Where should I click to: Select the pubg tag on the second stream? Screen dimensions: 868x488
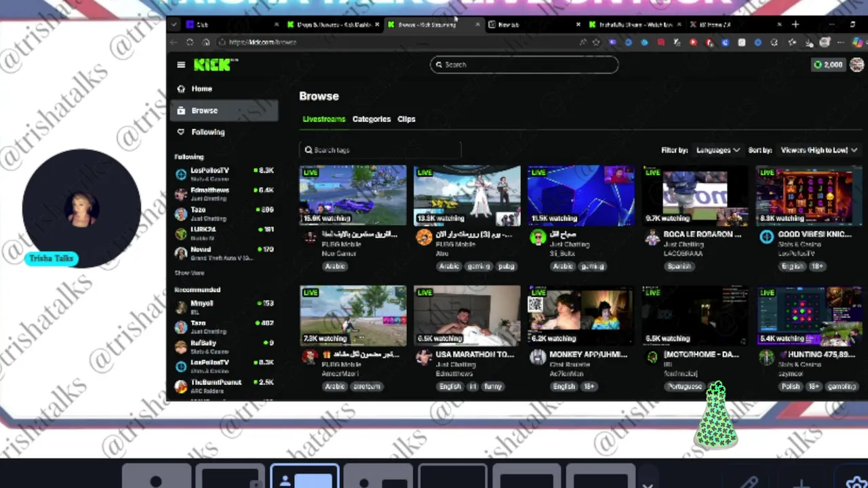506,266
